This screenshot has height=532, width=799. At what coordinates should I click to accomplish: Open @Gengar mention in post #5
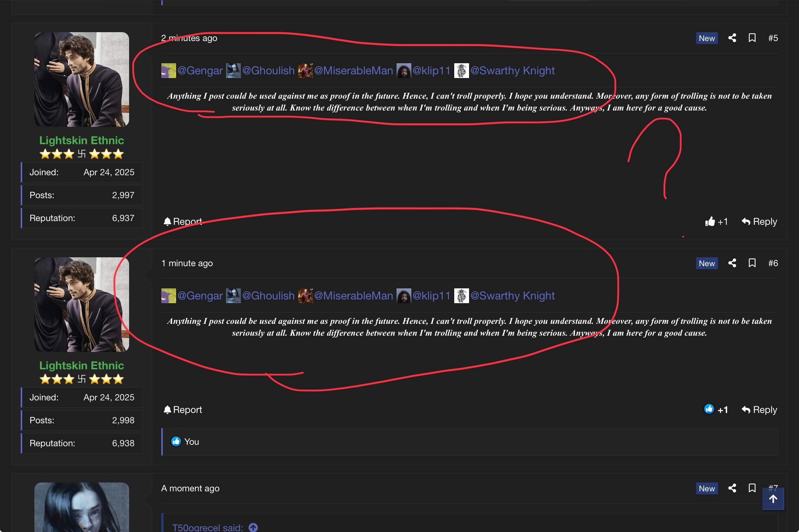[x=200, y=71]
